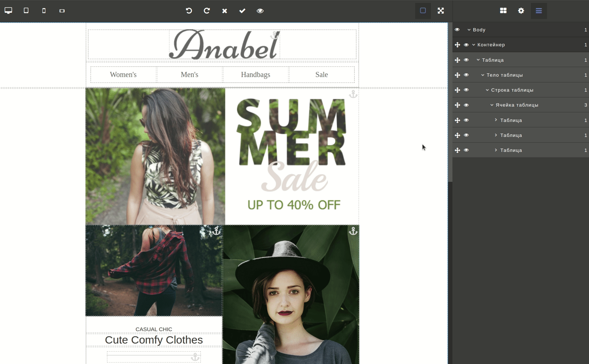Click anchor icon on hat woman photo
The image size is (589, 364).
click(x=353, y=231)
